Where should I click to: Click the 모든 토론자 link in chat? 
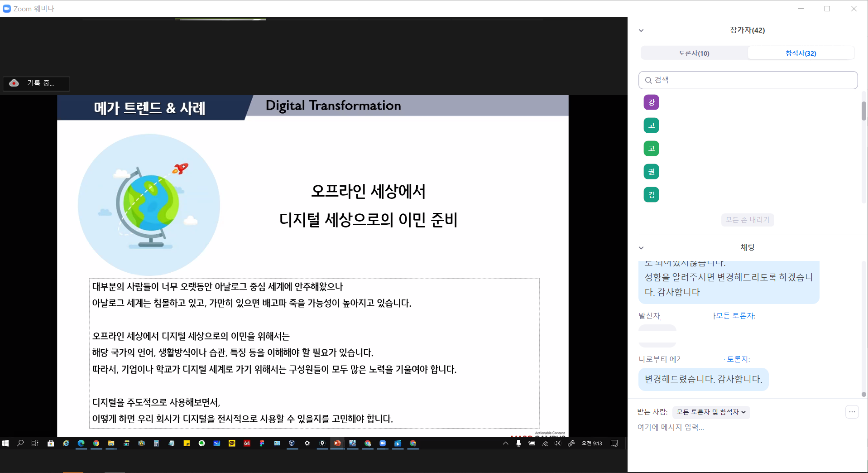coord(735,316)
